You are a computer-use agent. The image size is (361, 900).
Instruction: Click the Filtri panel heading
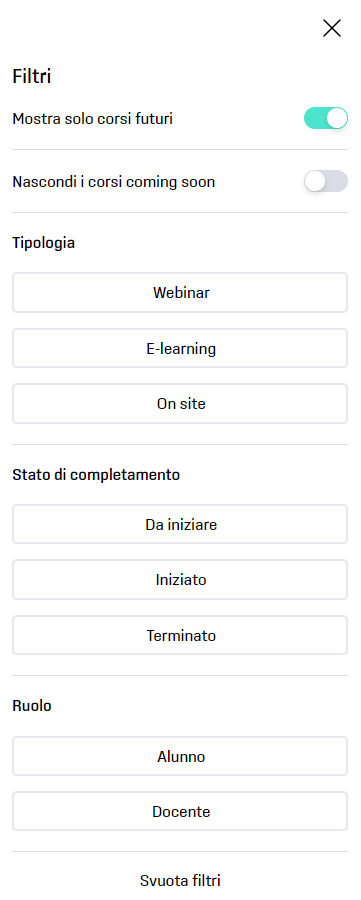32,76
